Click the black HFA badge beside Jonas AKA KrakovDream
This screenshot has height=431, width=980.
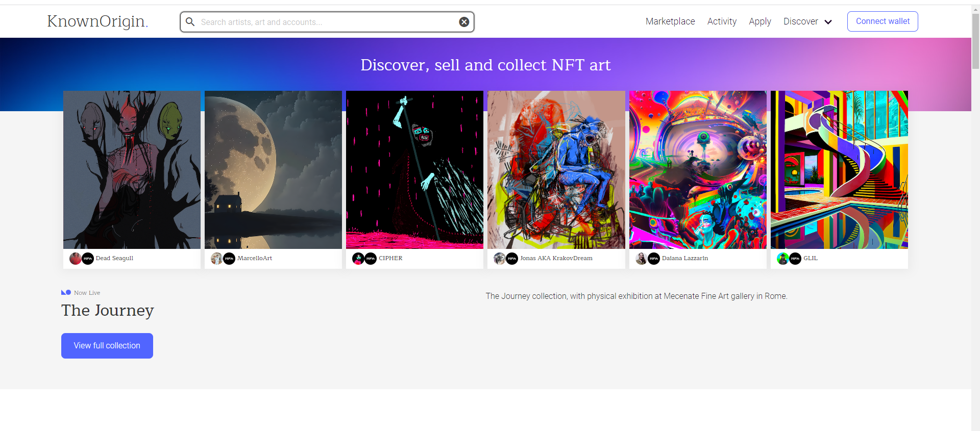[512, 259]
